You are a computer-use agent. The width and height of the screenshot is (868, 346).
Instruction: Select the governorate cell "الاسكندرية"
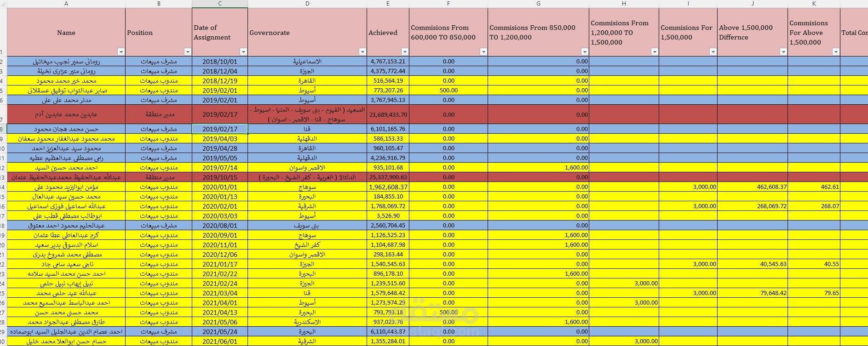coord(307,322)
